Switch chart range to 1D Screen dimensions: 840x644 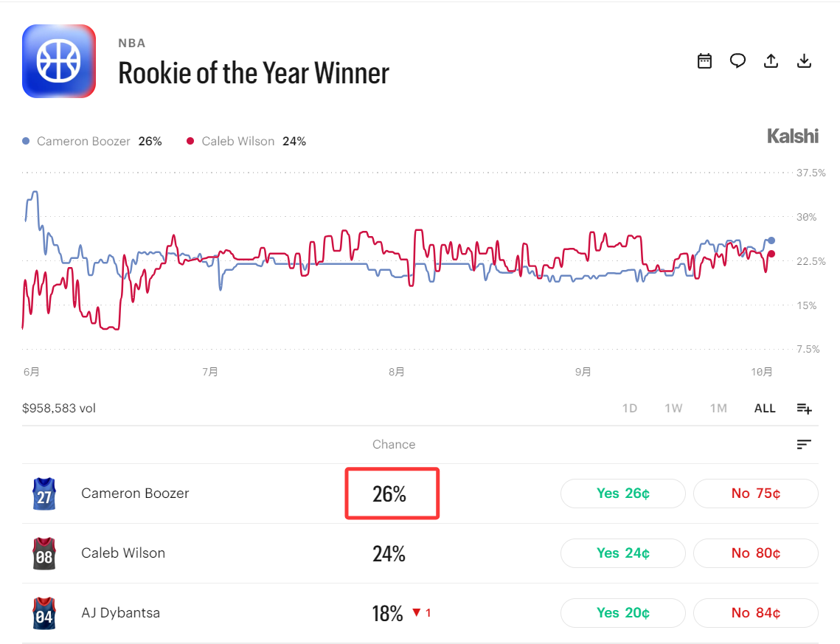630,408
